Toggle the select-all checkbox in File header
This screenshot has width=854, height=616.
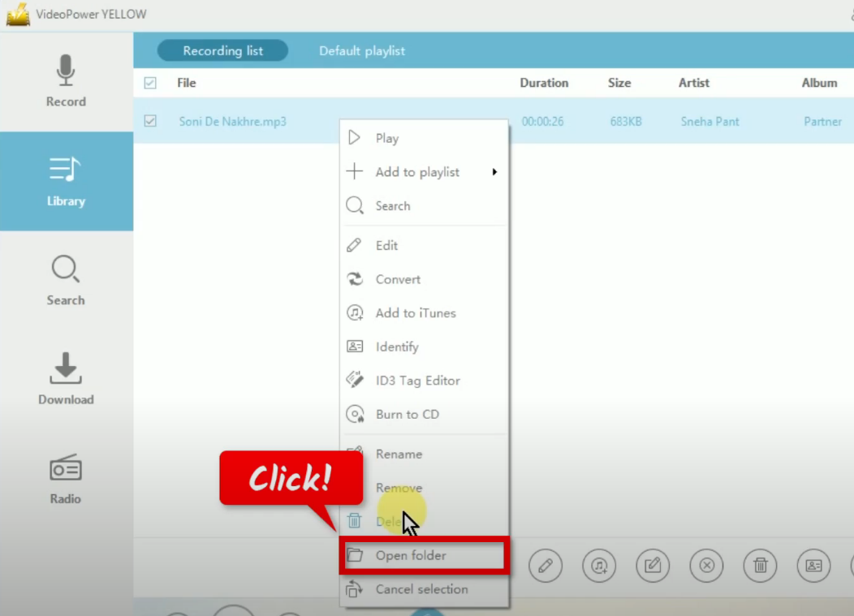150,83
